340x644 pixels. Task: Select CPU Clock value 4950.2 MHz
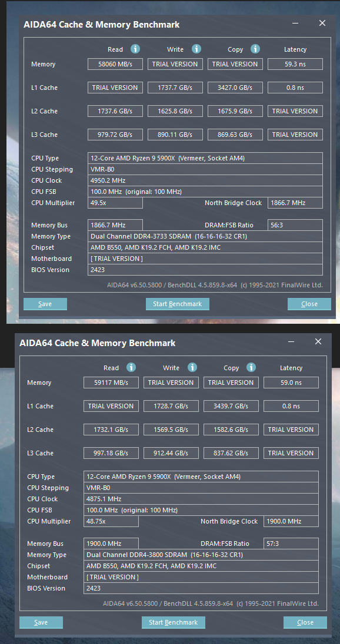coord(205,180)
